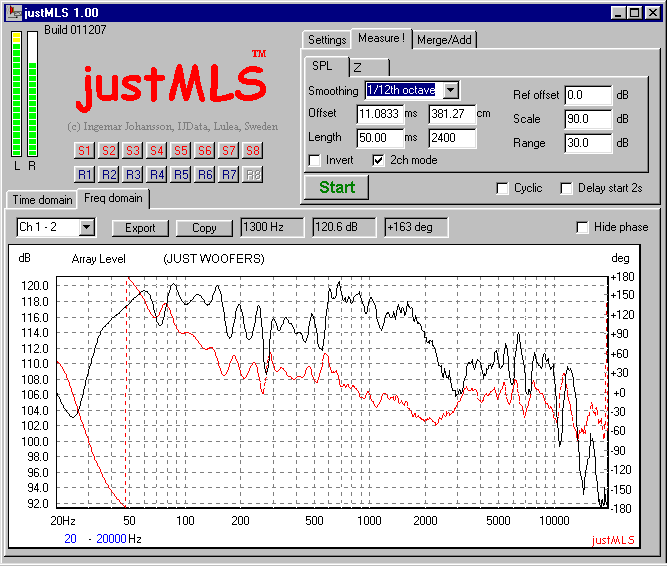Open the Smoothing dropdown arrow
The width and height of the screenshot is (667, 566).
click(x=450, y=90)
